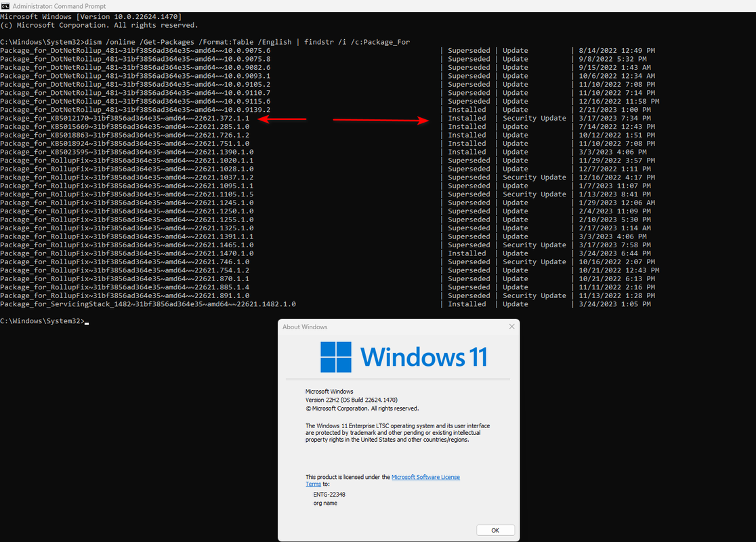Click 'Version 22H2 (OS Build 22624.1470)' text
756x542 pixels.
pyautogui.click(x=352, y=400)
